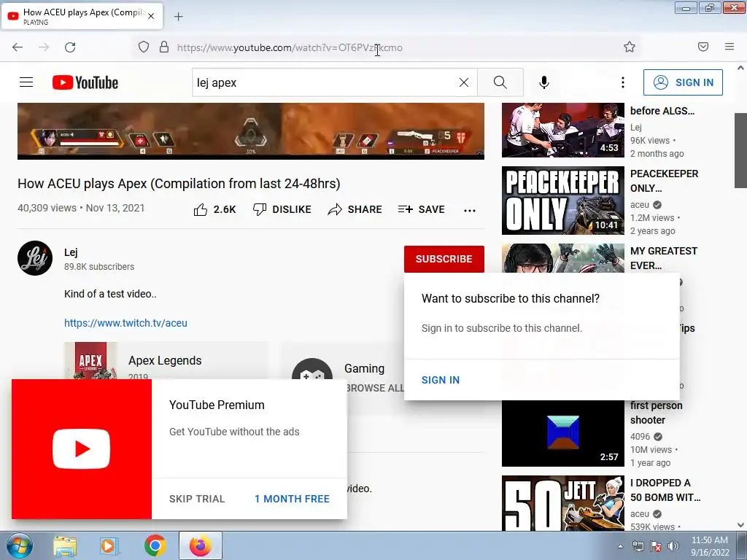Screen dimensions: 747x560
Task: Open the Pocket save icon
Action: click(703, 47)
